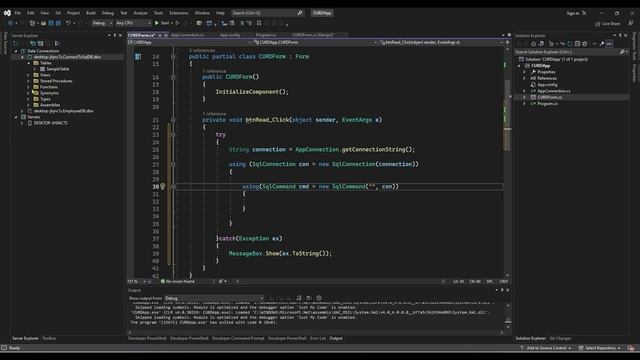Viewport: 640px width, 360px height.
Task: Click the class glyph in margin at line 14
Action: coord(138,57)
